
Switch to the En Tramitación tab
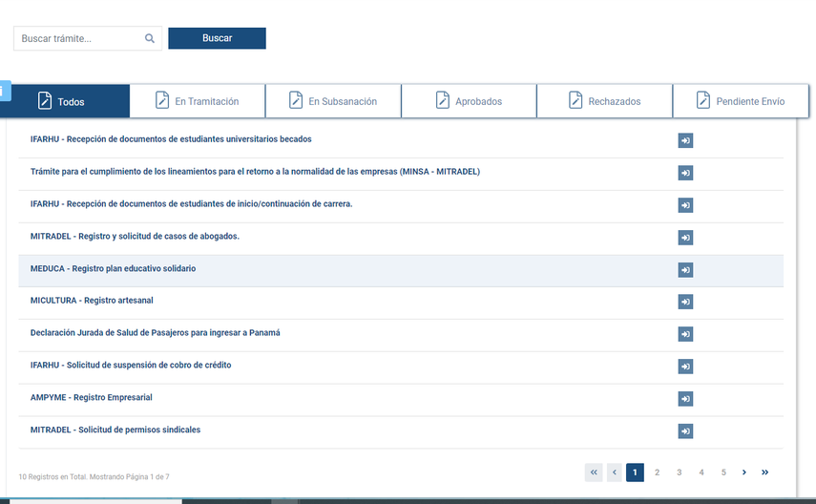[198, 101]
